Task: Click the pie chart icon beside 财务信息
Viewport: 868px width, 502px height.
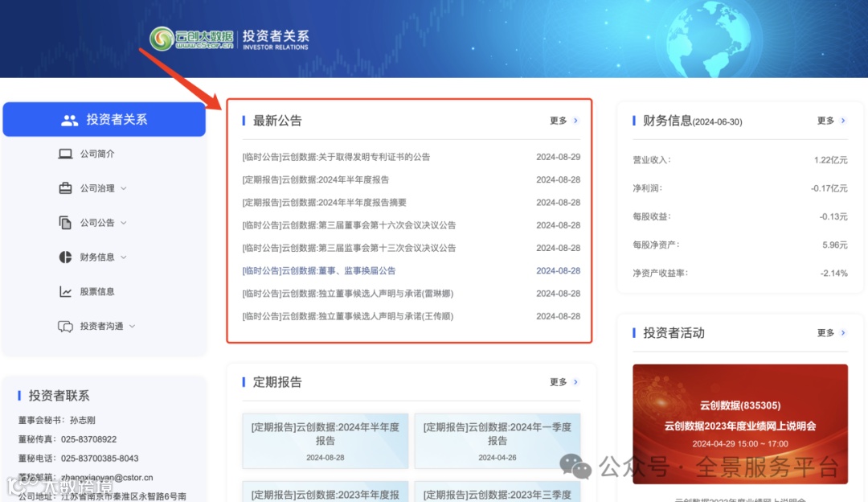Action: [x=65, y=257]
